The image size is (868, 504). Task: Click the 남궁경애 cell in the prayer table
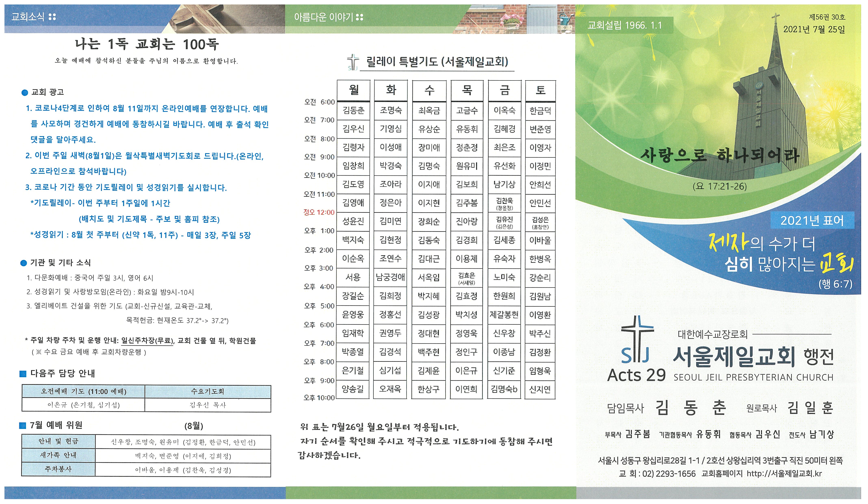pyautogui.click(x=391, y=278)
